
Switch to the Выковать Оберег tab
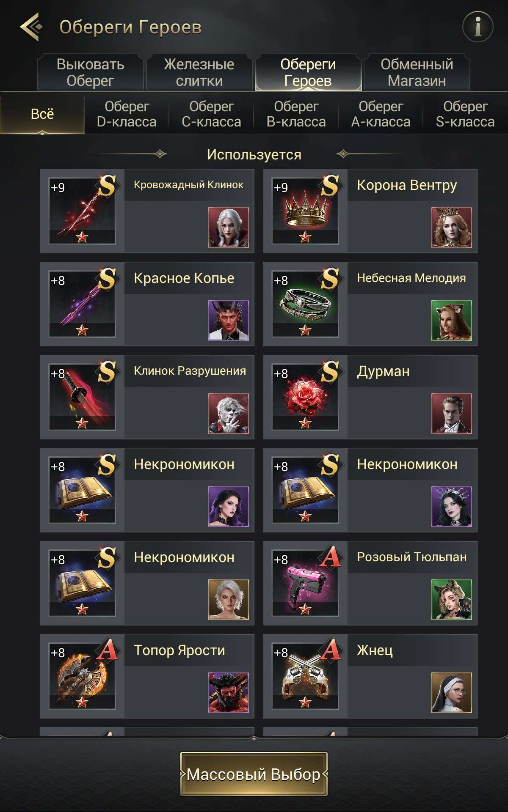pyautogui.click(x=90, y=72)
